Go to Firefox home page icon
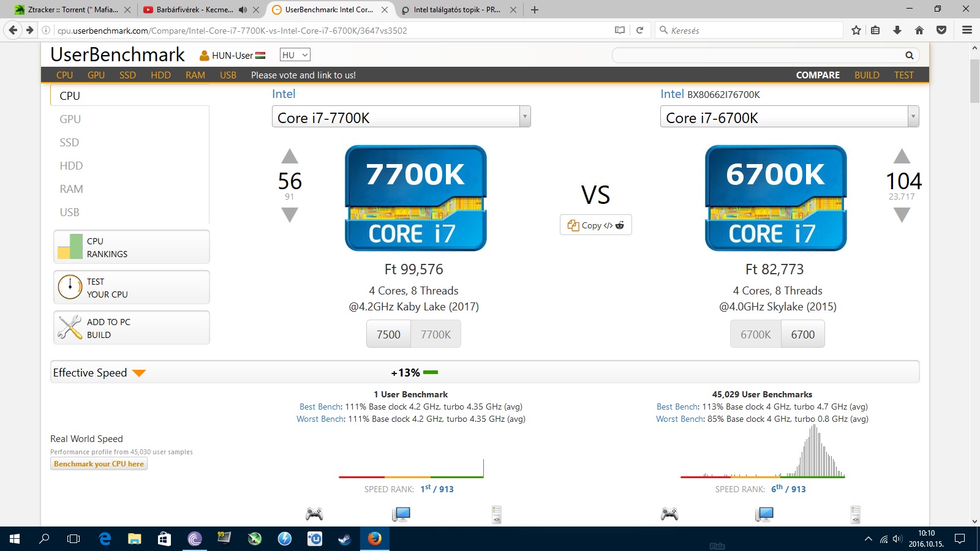The image size is (980, 551). 919,30
